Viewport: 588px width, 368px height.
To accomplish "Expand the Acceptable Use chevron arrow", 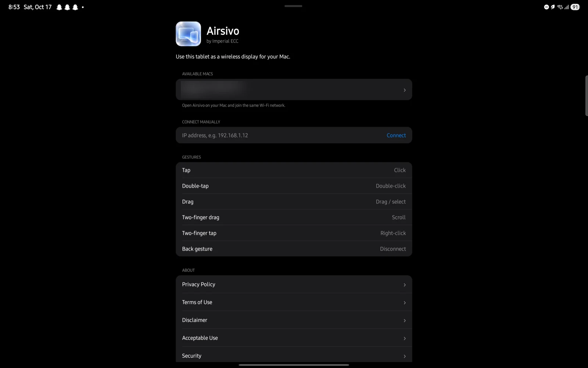I will 405,338.
